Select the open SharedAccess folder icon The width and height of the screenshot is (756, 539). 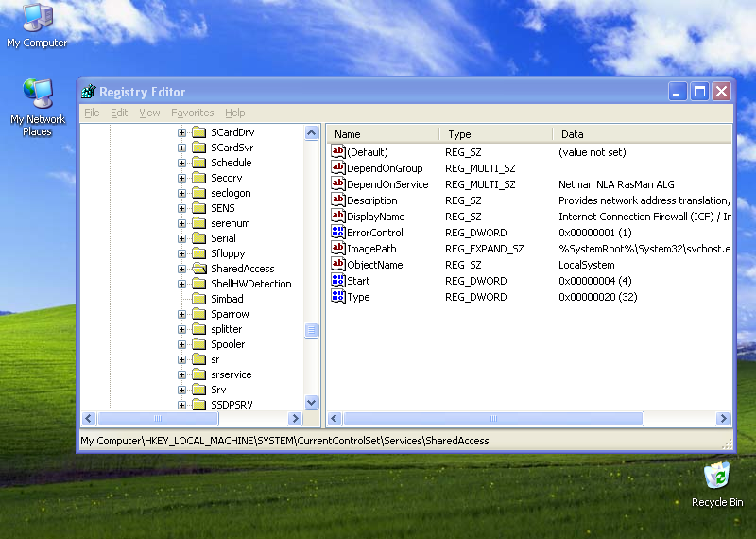[198, 269]
